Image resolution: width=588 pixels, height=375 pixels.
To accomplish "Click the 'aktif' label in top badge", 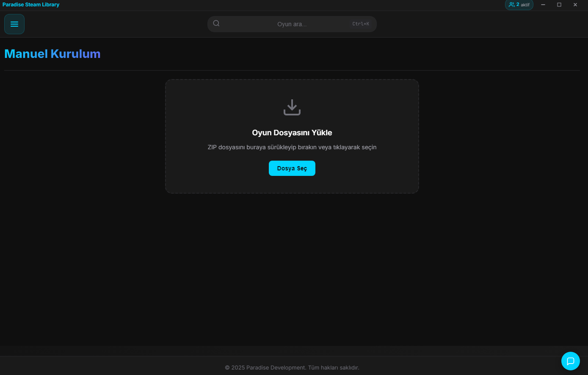I will click(x=525, y=5).
